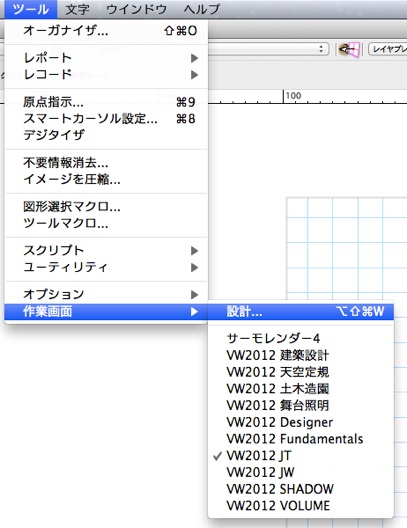Viewport: 407px width, 528px height.
Task: Expand the レコード submenu
Action: click(x=106, y=75)
